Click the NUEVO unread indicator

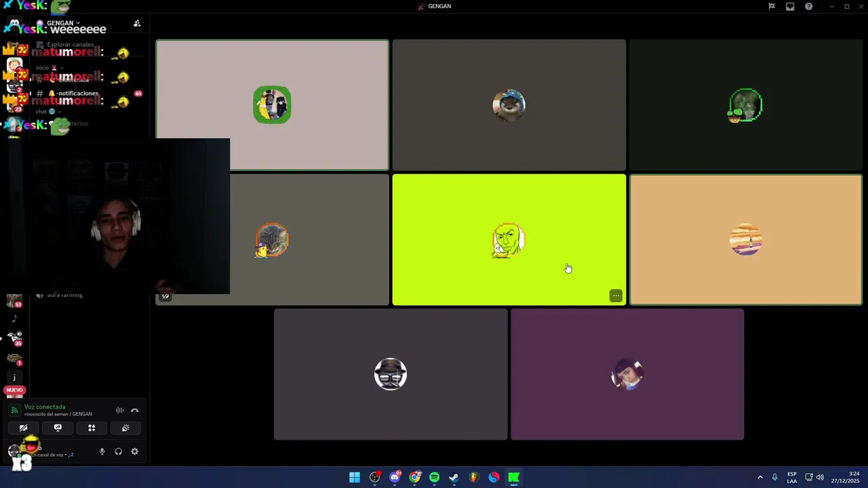tap(14, 390)
